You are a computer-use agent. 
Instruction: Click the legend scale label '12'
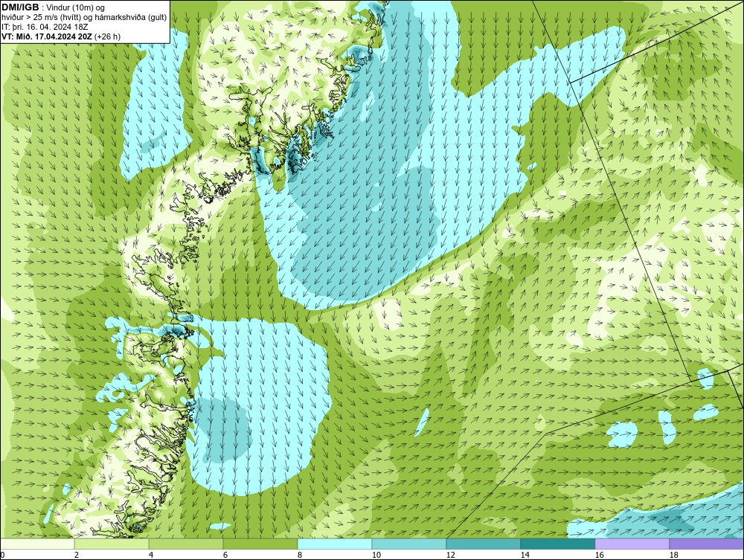coord(451,555)
